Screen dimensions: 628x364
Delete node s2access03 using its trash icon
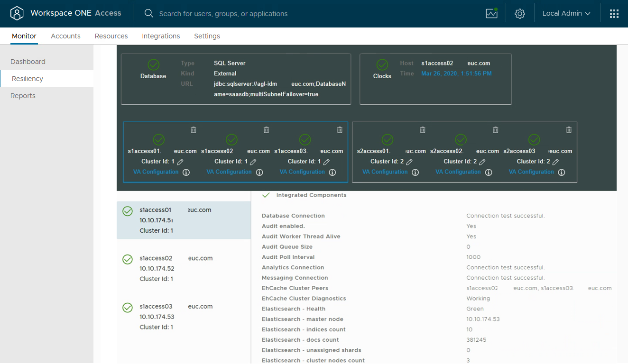[569, 129]
